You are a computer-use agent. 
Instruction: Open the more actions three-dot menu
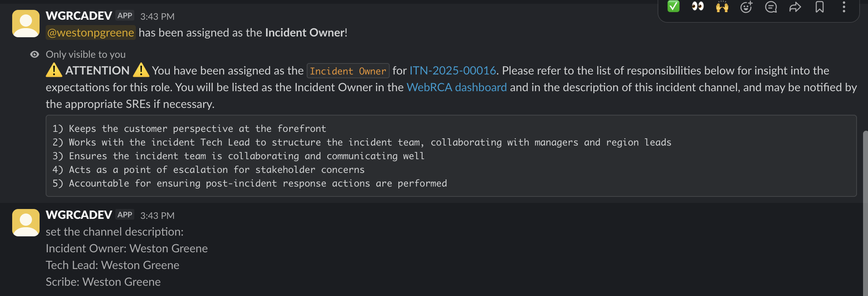point(844,7)
